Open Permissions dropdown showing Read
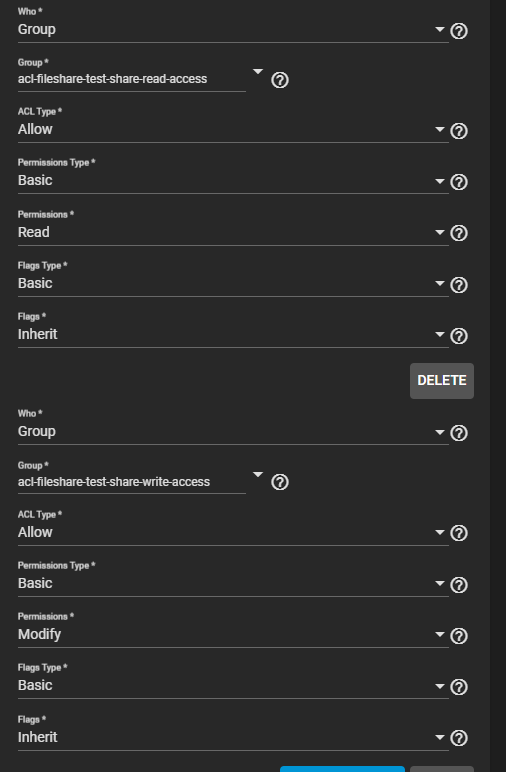The width and height of the screenshot is (506, 772). 233,232
